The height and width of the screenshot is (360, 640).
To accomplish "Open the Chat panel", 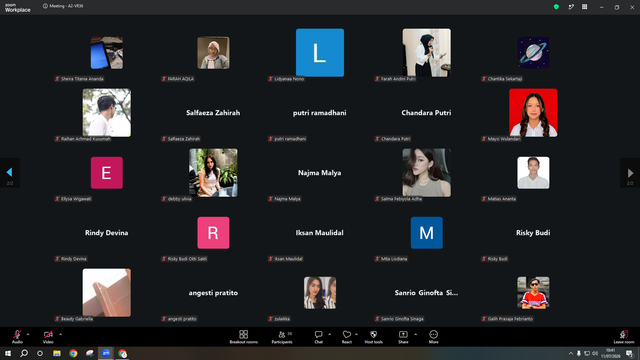I will [318, 337].
